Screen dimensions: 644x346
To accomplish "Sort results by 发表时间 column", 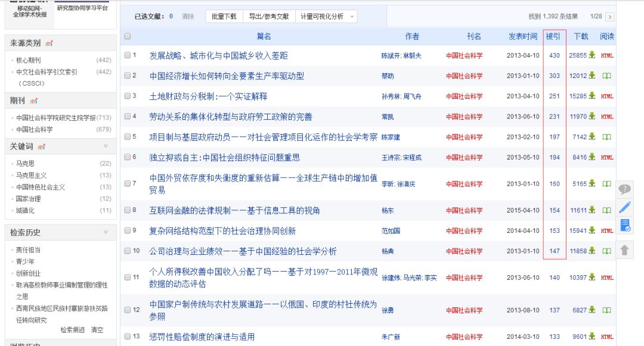I will pos(523,36).
